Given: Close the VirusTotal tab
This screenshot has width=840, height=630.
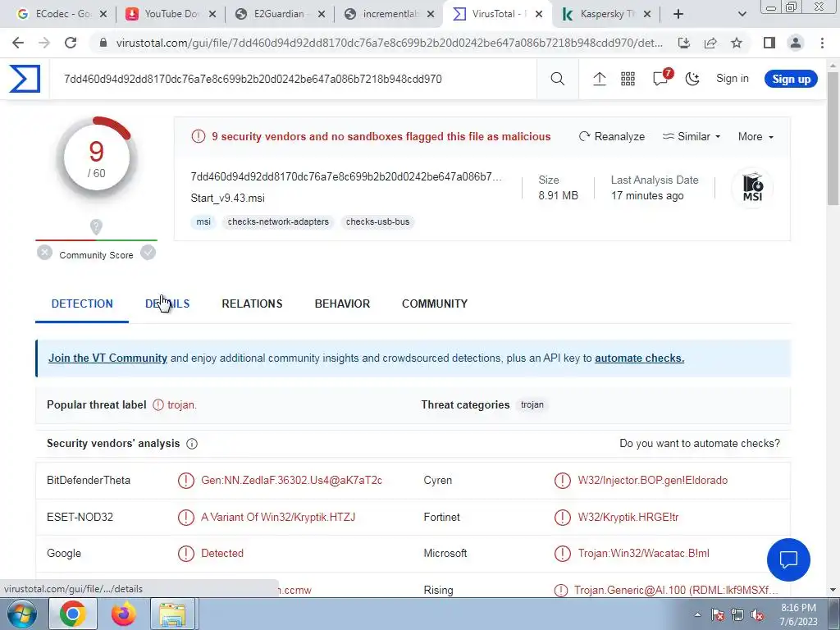Looking at the screenshot, I should tap(539, 14).
